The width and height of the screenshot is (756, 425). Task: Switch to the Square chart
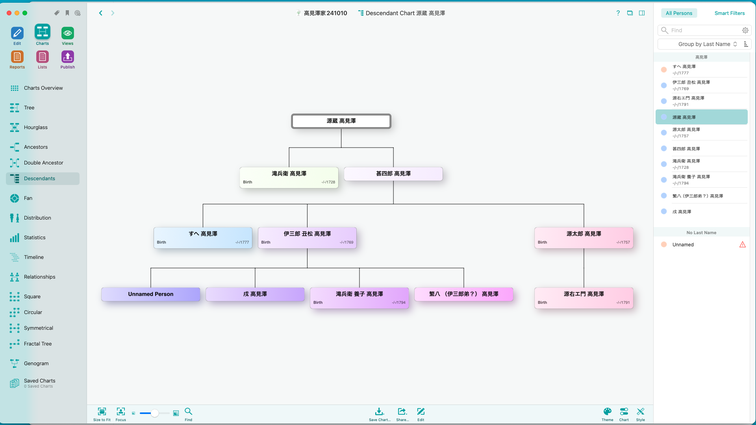click(42, 296)
